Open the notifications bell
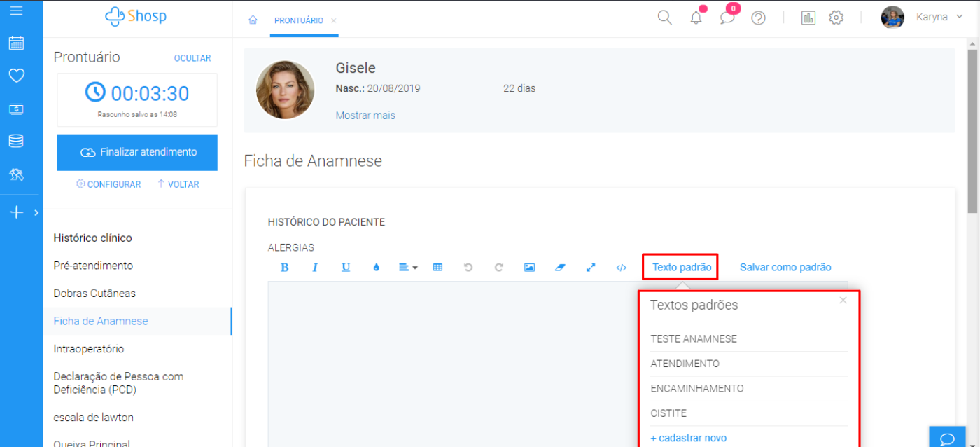Screen dimensions: 980x447 coord(696,18)
